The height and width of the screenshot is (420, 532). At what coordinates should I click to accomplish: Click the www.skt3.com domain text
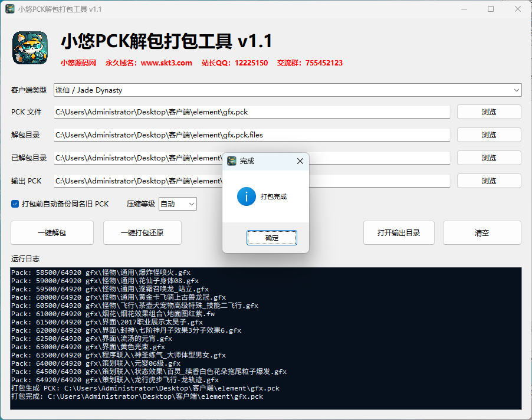point(166,63)
